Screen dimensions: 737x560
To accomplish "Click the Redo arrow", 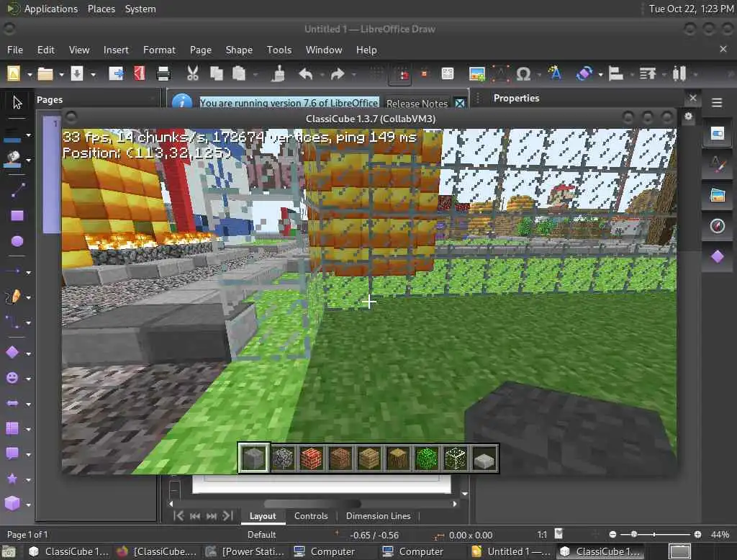I will (338, 74).
